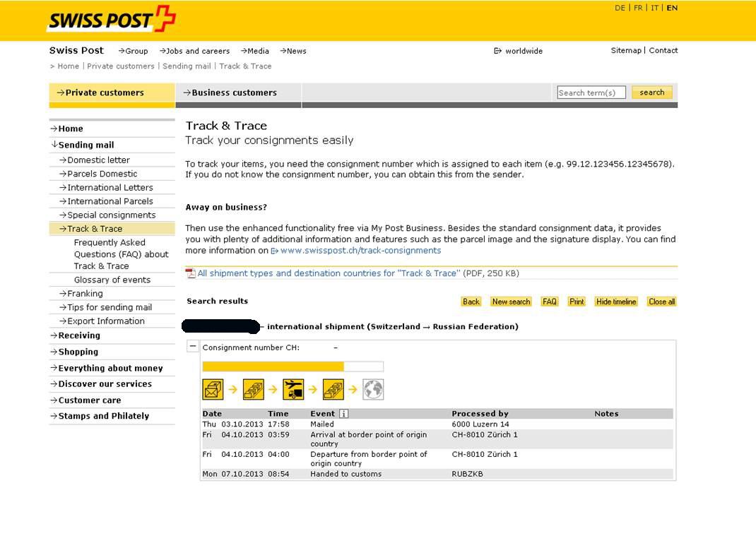Viewport: 756px width, 548px height.
Task: Click the second sorting parcels status icon
Action: tap(333, 389)
